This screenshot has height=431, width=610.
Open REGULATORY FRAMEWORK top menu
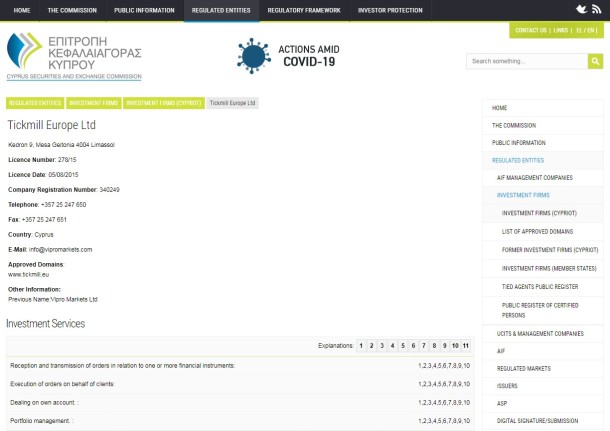click(x=304, y=11)
